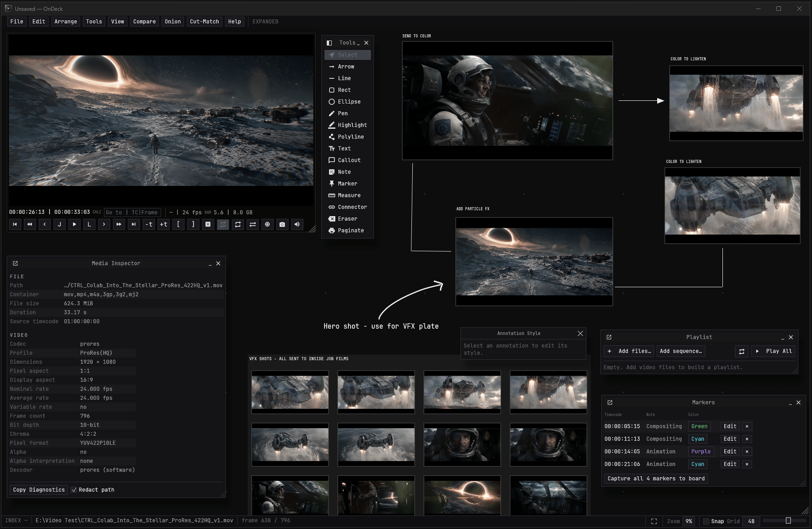Click the J playback button

(59, 224)
